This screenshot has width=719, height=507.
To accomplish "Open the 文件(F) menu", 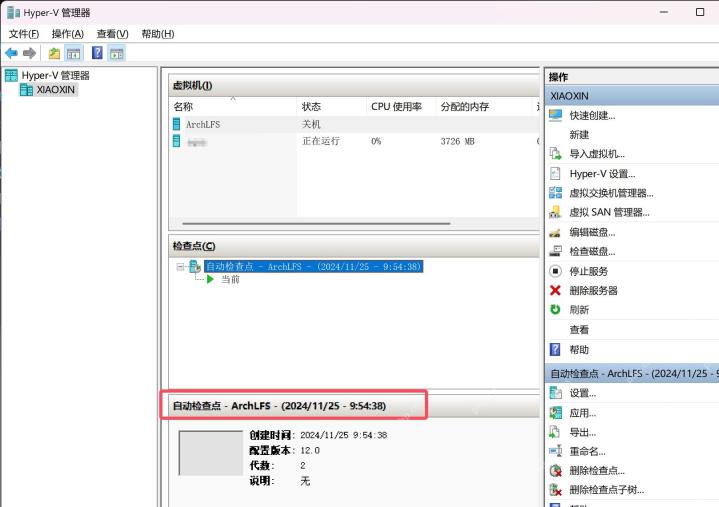I will click(x=24, y=34).
